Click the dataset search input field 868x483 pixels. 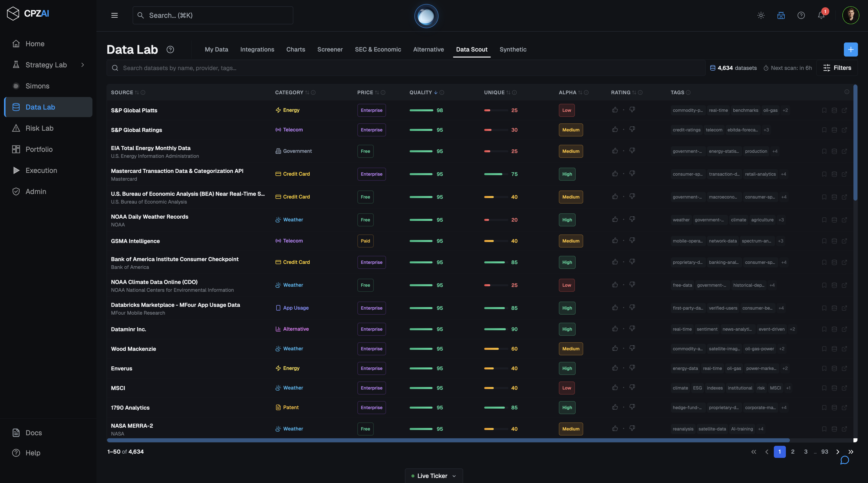269,68
